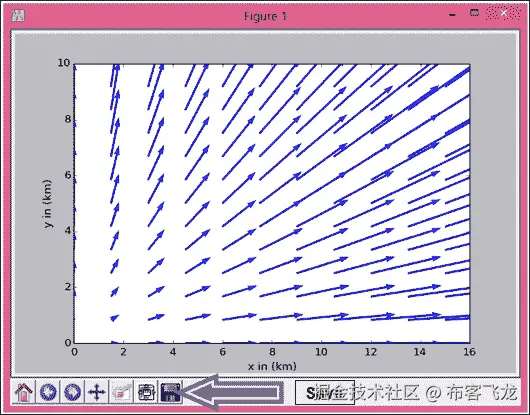Open Configure subplots tool

click(x=146, y=392)
